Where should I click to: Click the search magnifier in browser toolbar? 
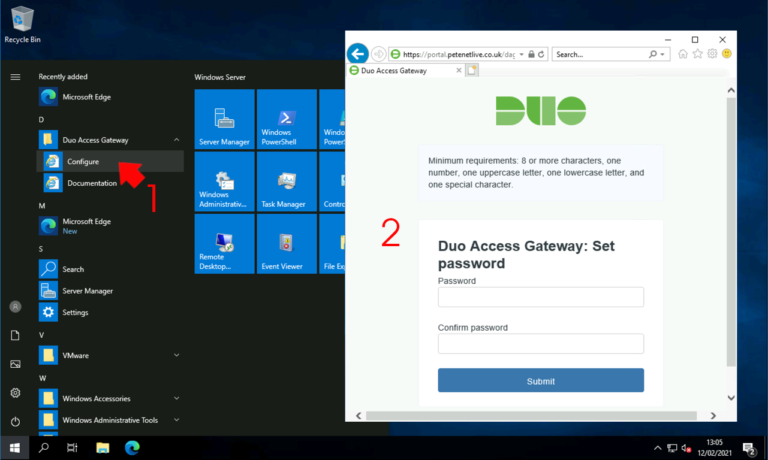tap(653, 54)
